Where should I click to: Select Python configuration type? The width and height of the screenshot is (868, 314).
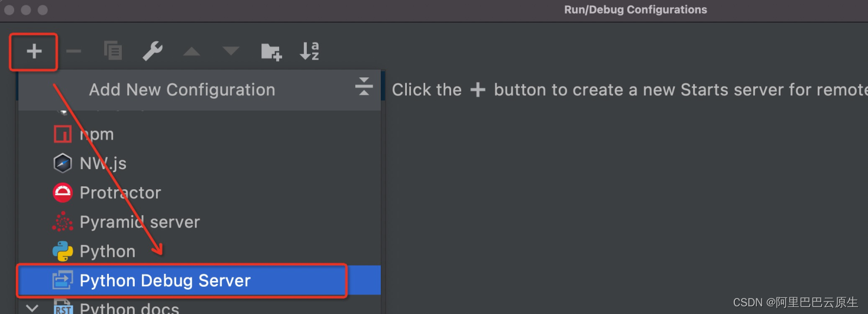click(x=108, y=251)
